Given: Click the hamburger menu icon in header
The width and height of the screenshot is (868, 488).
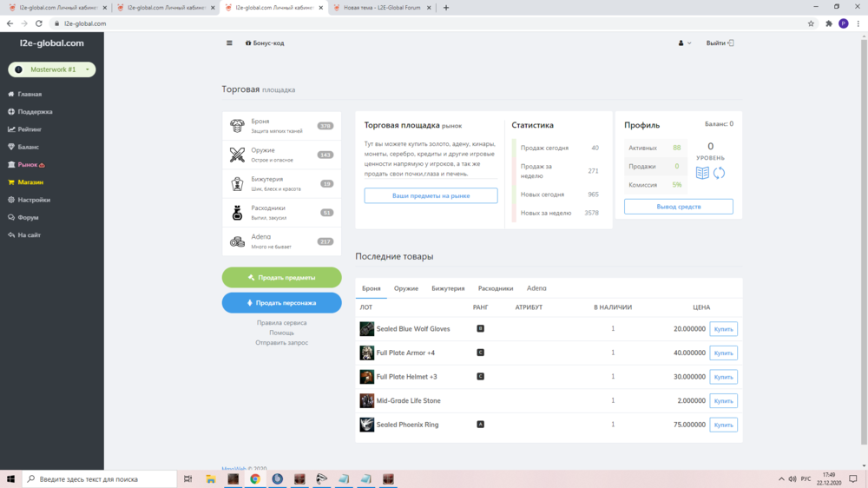Looking at the screenshot, I should (229, 43).
